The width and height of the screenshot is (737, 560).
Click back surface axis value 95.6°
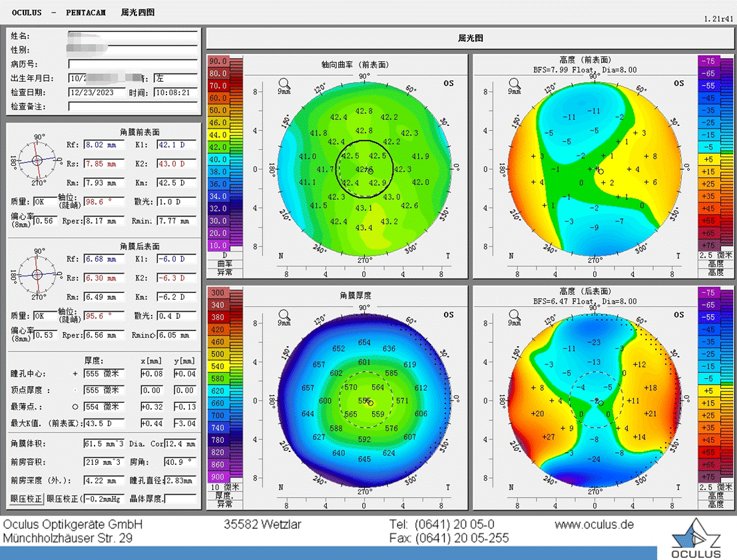point(104,316)
